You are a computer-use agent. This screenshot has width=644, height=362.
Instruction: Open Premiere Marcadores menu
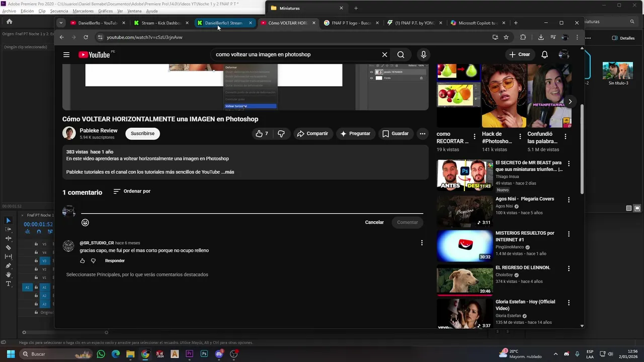[x=83, y=11]
